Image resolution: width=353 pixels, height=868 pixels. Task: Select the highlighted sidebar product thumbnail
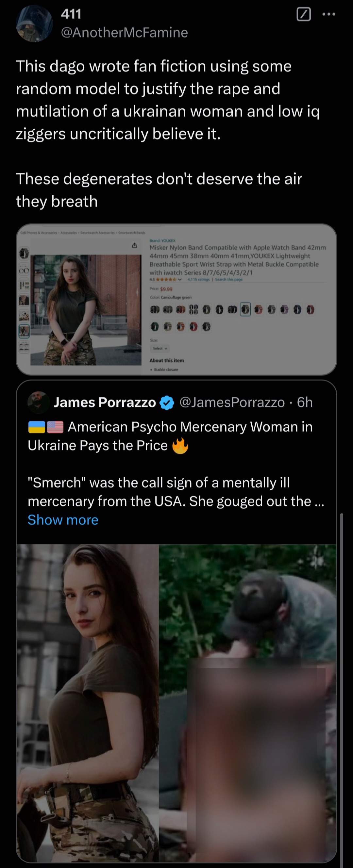(24, 331)
